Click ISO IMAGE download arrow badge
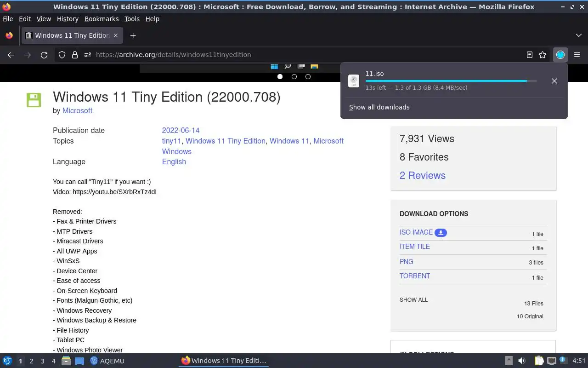This screenshot has width=588, height=368. coord(441,233)
